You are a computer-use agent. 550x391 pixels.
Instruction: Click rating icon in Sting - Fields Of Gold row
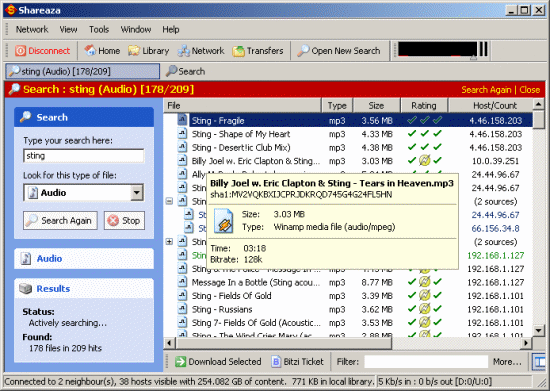coord(424,296)
